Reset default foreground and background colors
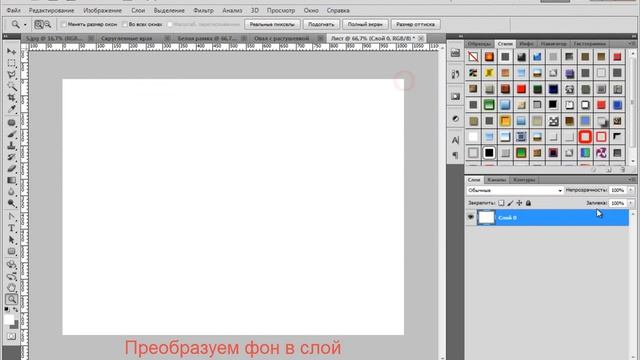This screenshot has height=360, width=640. tap(7, 310)
